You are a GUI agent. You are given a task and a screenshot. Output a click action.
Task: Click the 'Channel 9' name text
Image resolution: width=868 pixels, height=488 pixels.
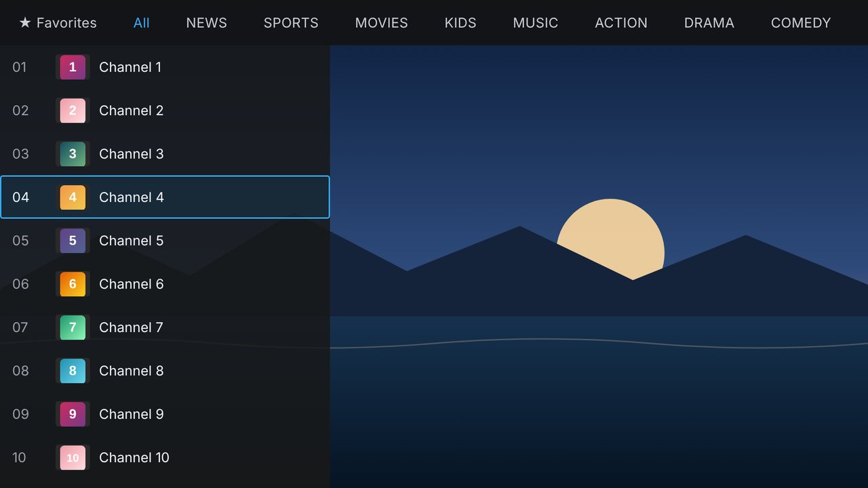click(132, 414)
